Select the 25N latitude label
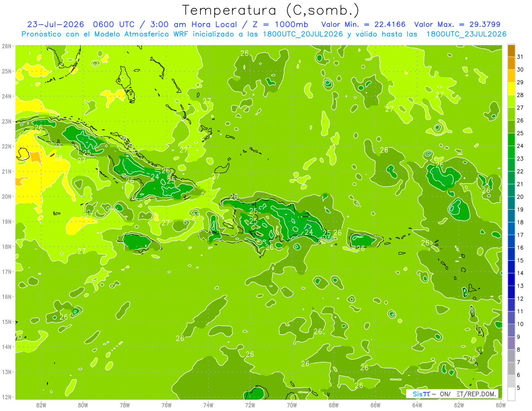Image resolution: width=532 pixels, height=411 pixels. coord(6,71)
